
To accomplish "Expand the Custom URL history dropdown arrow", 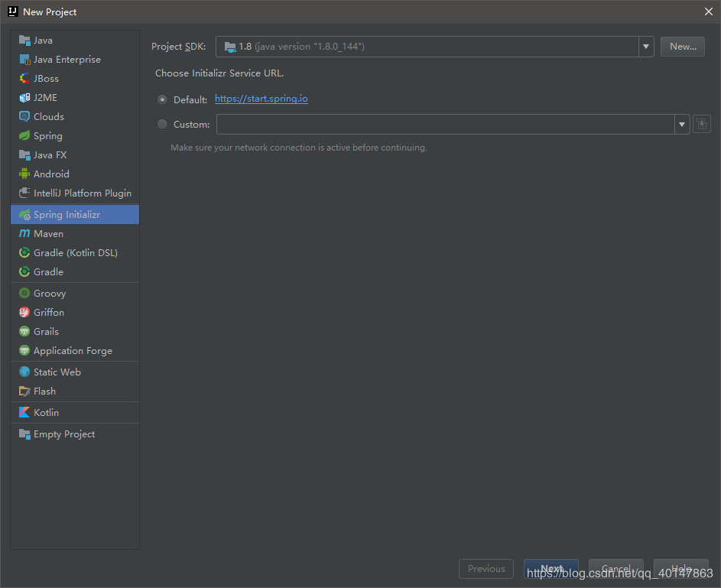I will [682, 124].
